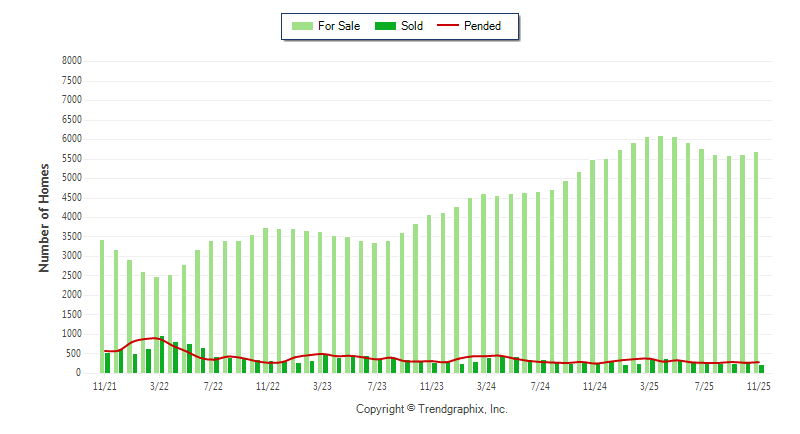Click the last dark green Sold bar
The image size is (800, 434).
click(x=761, y=369)
